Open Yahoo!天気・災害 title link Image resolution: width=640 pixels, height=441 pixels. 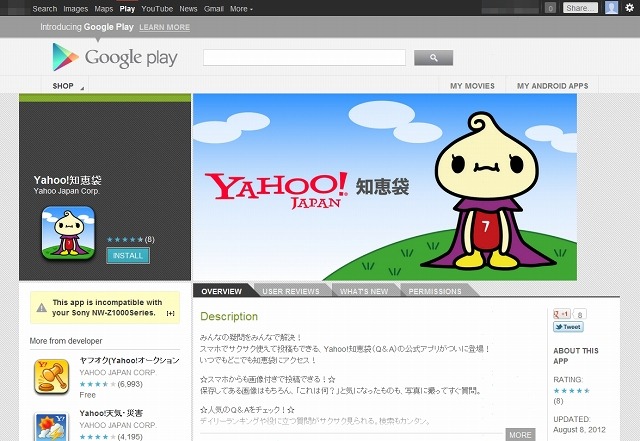coord(111,413)
